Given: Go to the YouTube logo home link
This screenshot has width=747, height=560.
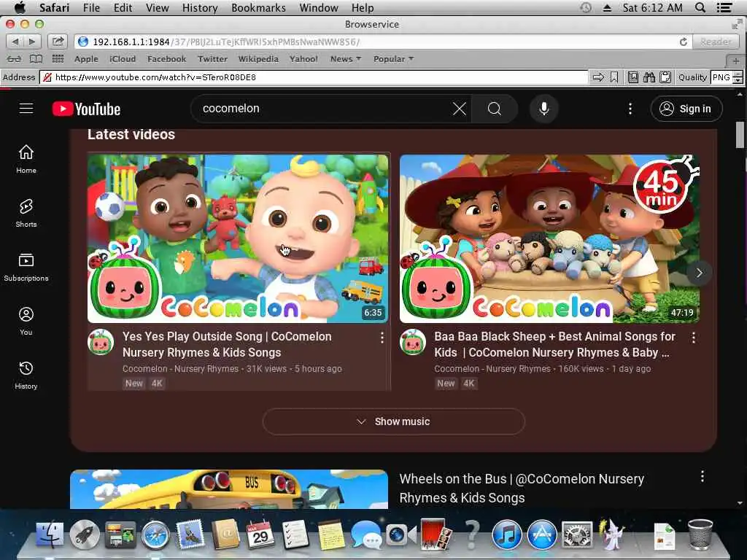Looking at the screenshot, I should coord(86,109).
